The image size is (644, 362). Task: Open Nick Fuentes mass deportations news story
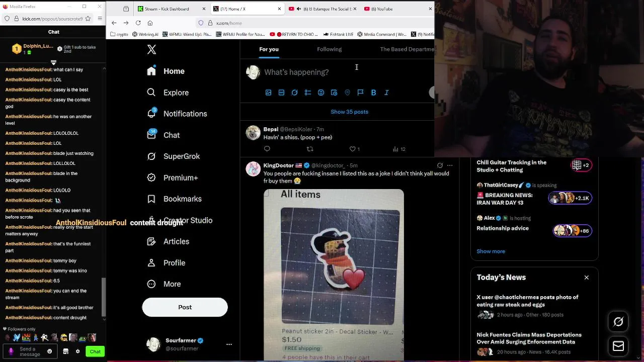tap(534, 343)
